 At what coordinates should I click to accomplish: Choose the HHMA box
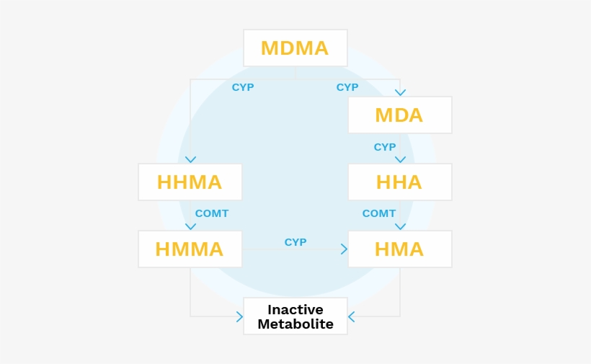[x=190, y=182]
